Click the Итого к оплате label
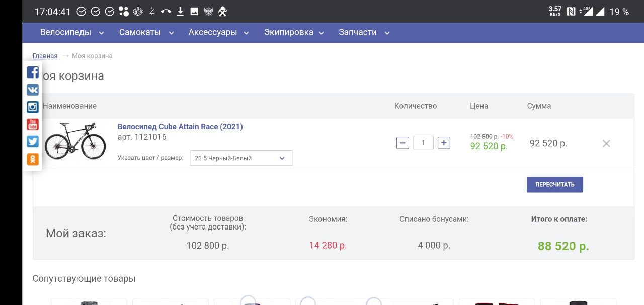Screen dimensions: 644x305 (559, 219)
